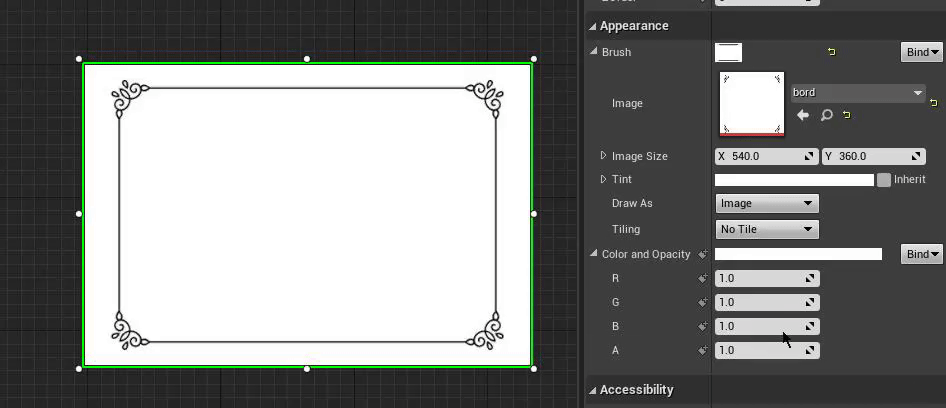Viewport: 946px width, 408px height.
Task: Click the G value spinner arrow
Action: click(810, 302)
